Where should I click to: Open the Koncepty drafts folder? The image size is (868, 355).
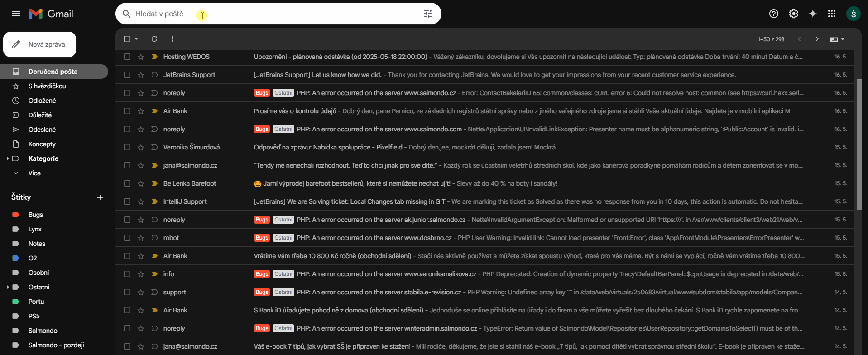42,144
